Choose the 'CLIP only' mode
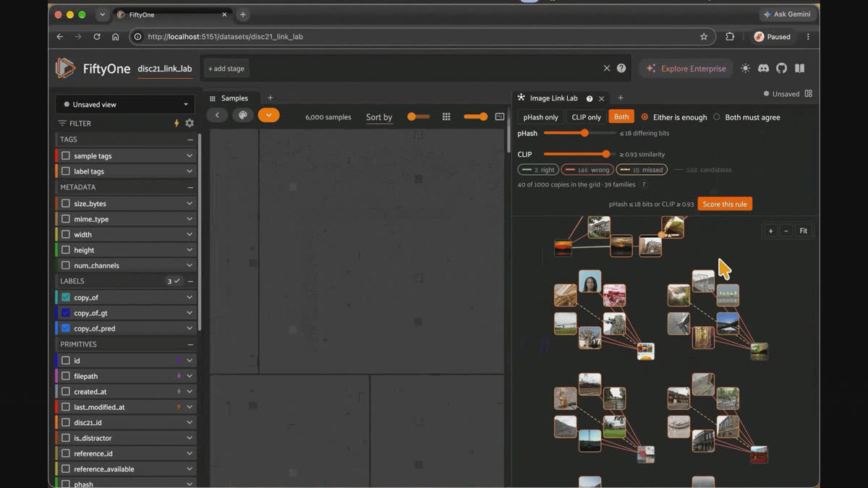868x488 pixels. click(586, 117)
